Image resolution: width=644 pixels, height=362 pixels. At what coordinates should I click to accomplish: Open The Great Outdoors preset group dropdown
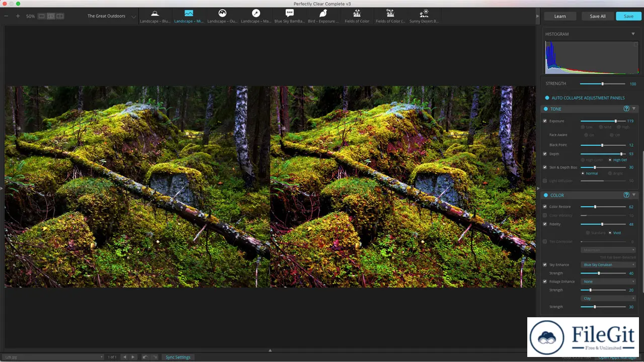click(x=112, y=16)
